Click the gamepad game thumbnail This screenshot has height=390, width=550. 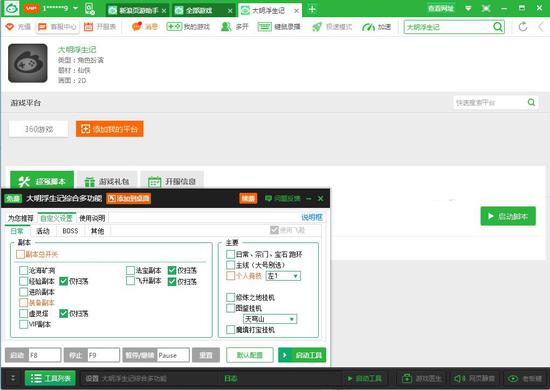click(x=28, y=63)
